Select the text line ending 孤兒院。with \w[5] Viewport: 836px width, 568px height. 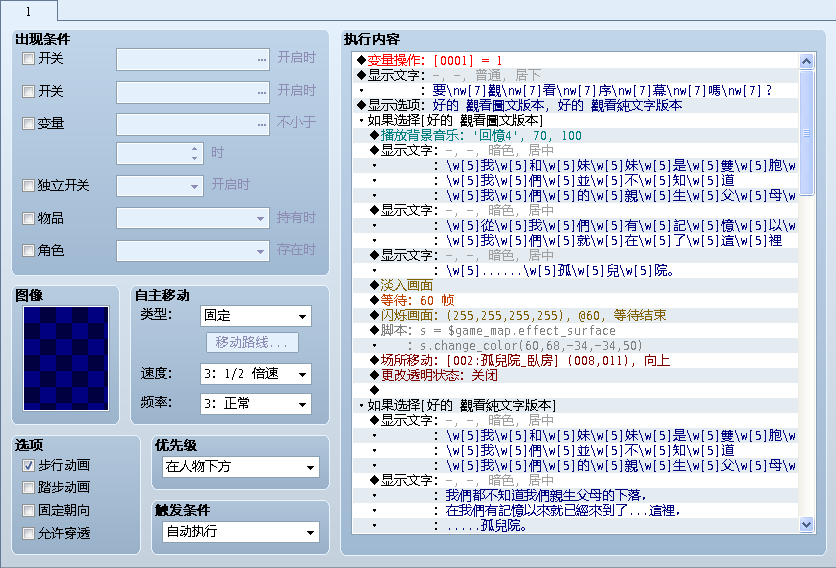576,270
